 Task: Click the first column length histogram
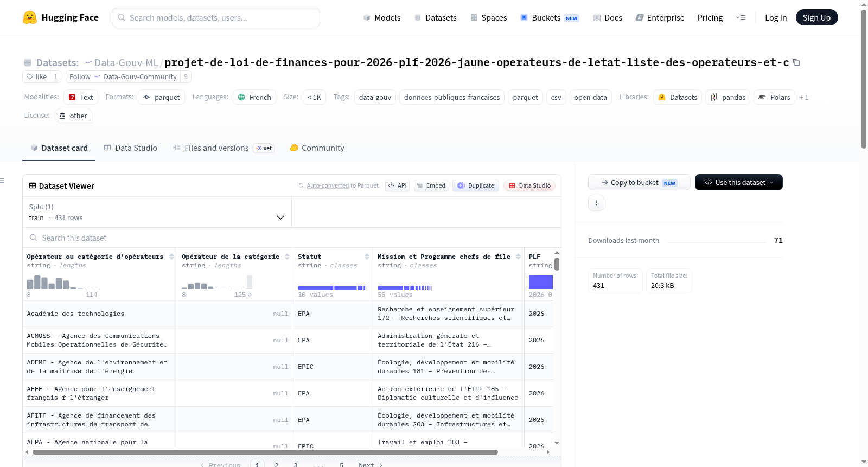coord(62,282)
